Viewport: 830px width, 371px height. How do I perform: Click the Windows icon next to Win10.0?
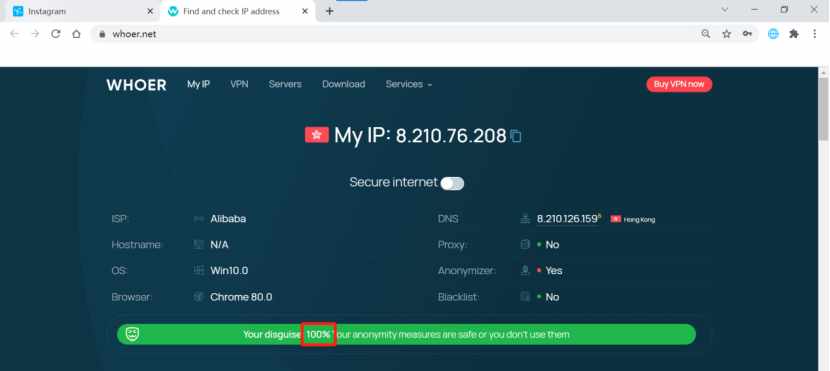[199, 270]
